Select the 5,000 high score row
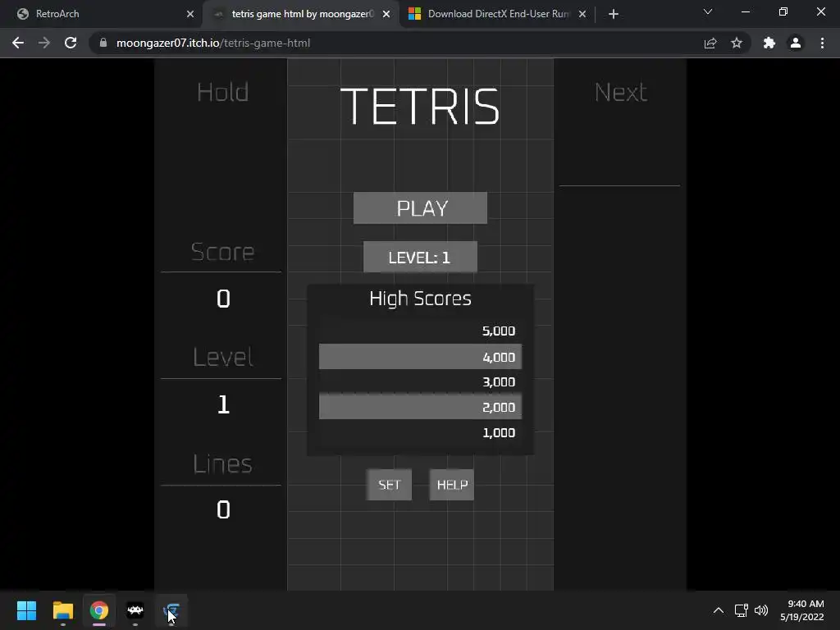Screen dimensions: 840x630 tap(420, 331)
